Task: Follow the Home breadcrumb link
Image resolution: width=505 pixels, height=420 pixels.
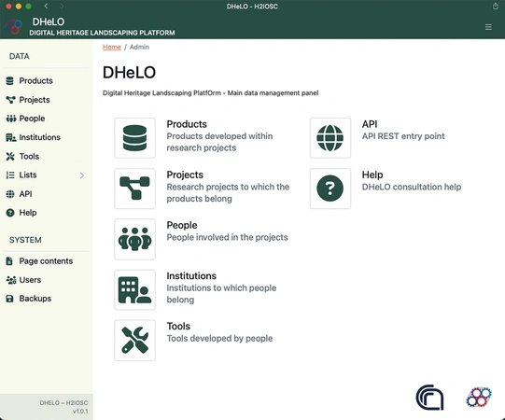Action: click(112, 47)
